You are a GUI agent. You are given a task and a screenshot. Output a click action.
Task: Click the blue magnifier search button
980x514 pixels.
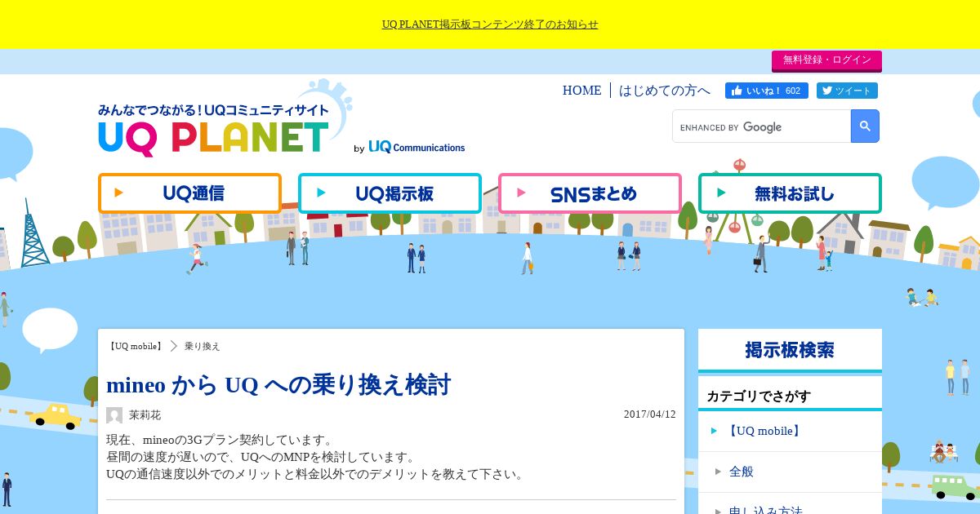[865, 126]
